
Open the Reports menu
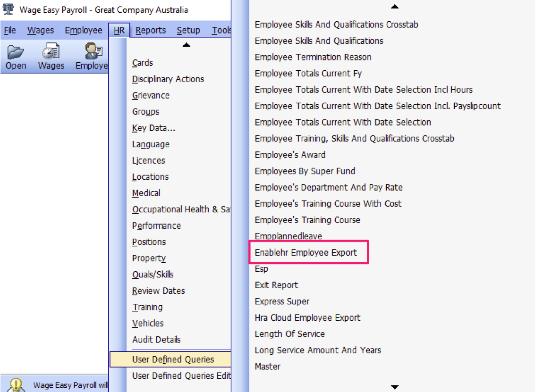coord(151,30)
